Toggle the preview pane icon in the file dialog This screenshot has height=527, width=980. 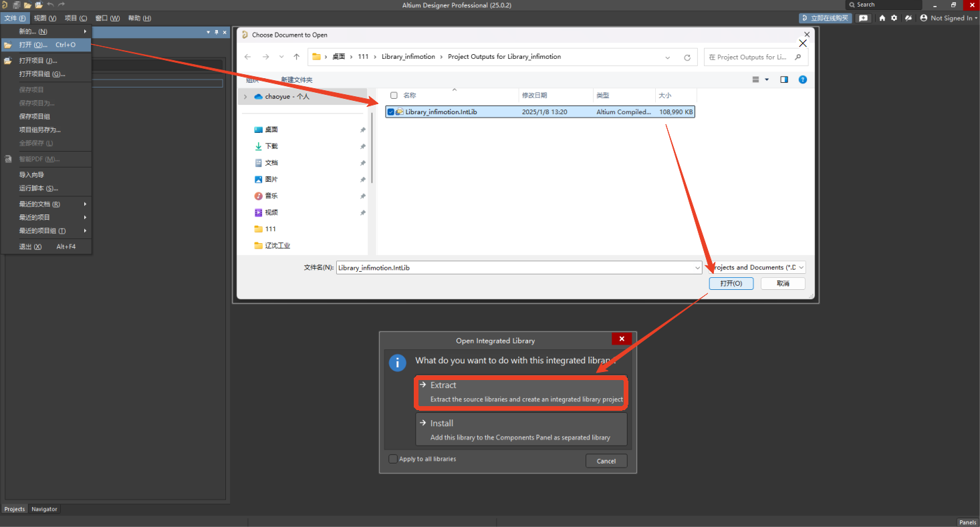tap(784, 79)
